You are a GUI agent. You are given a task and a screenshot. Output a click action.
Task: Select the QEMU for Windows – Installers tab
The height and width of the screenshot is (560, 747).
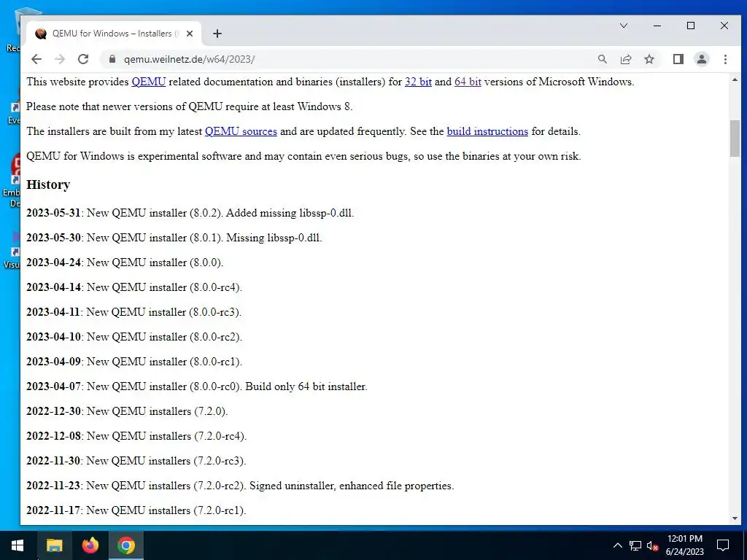pos(113,34)
